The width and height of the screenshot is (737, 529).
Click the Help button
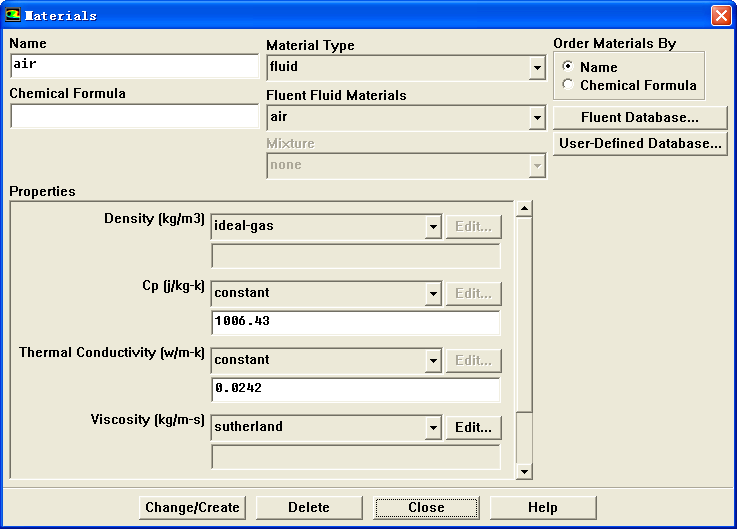[543, 508]
